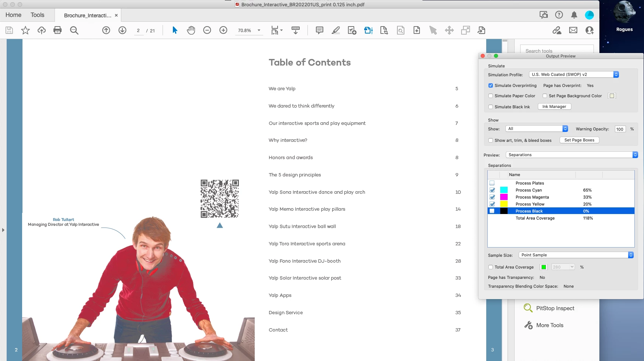644x361 pixels.
Task: Toggle the Process Plates checkbox
Action: [492, 183]
